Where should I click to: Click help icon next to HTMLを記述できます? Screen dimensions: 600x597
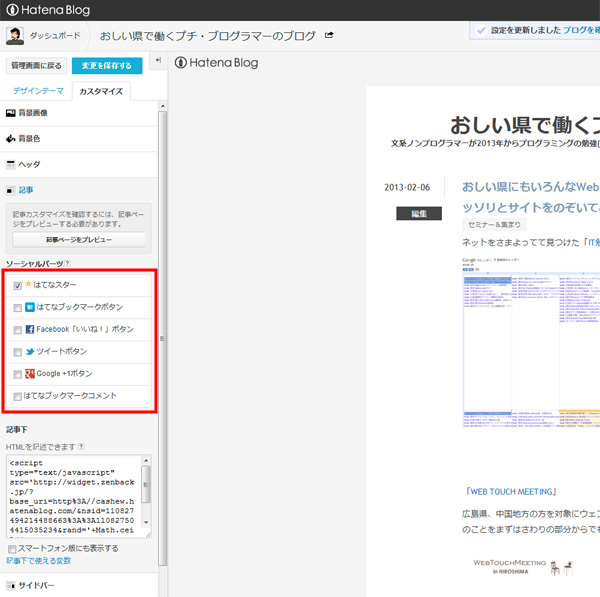[x=81, y=447]
